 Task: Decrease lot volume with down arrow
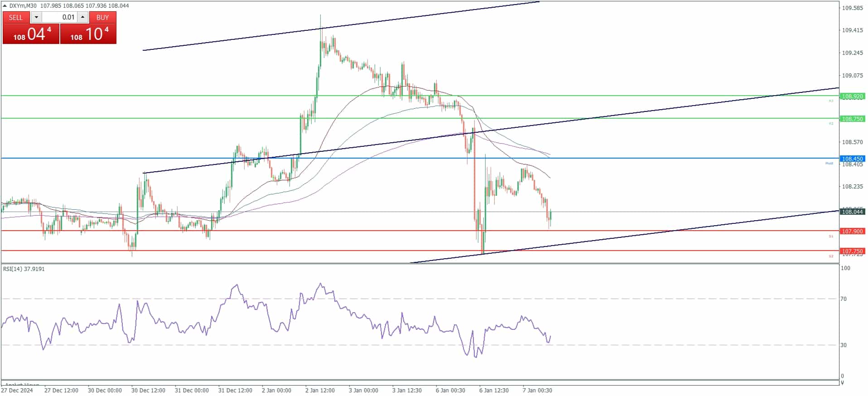click(36, 17)
